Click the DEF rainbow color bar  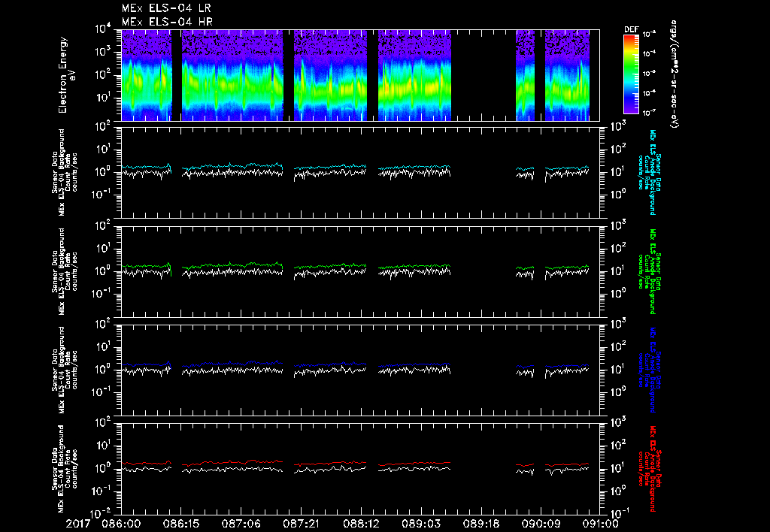pos(631,74)
